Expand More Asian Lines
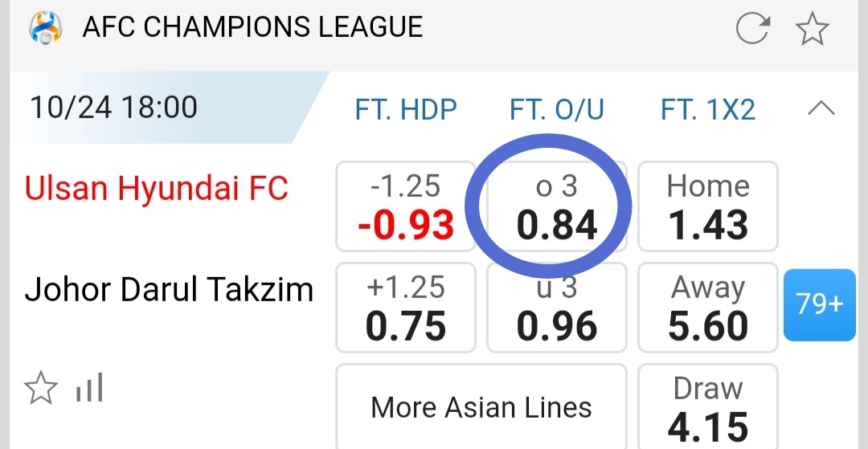 click(x=481, y=407)
